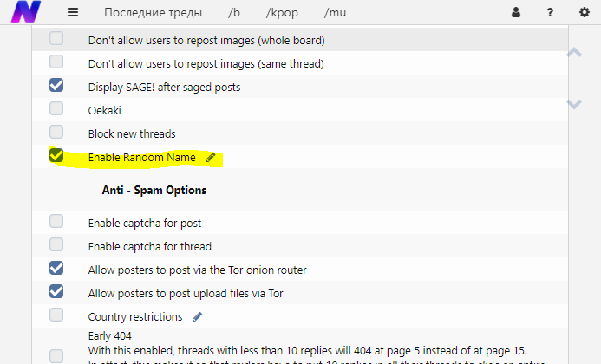Navigate to the /b board link
The width and height of the screenshot is (601, 364).
point(234,13)
